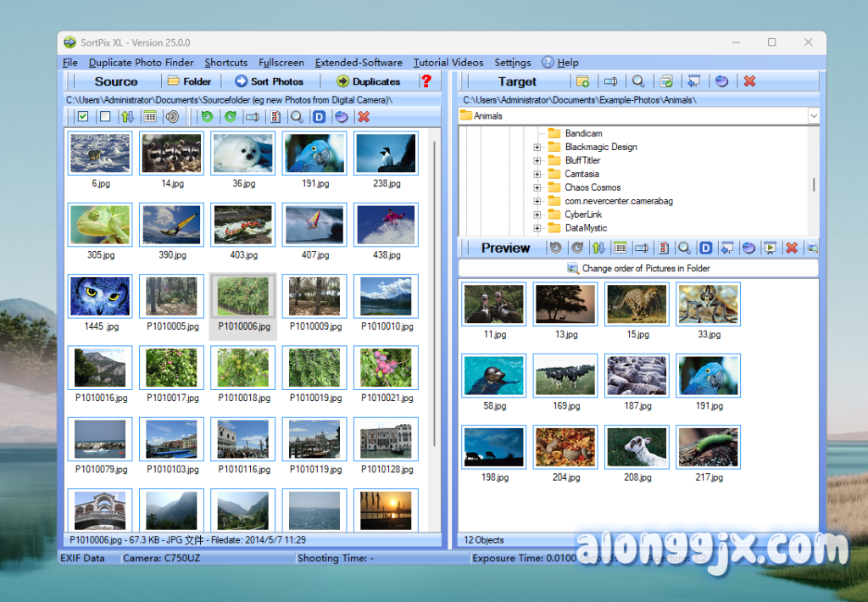Open the Duplicate Photo Finder menu

point(141,62)
